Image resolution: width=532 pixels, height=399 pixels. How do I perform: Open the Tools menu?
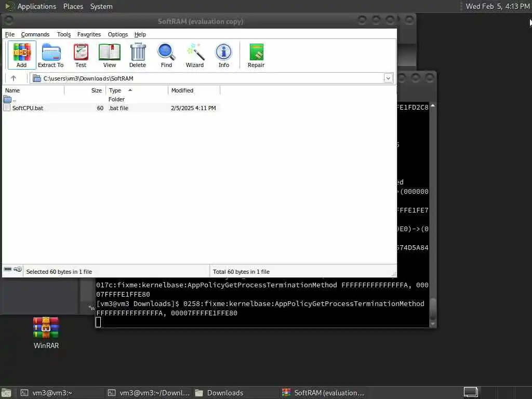(64, 34)
